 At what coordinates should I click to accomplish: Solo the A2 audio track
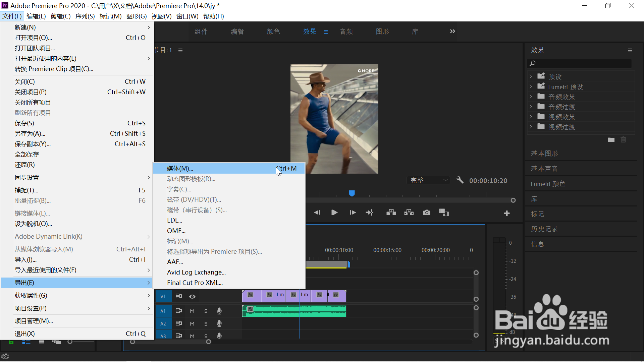(x=206, y=324)
